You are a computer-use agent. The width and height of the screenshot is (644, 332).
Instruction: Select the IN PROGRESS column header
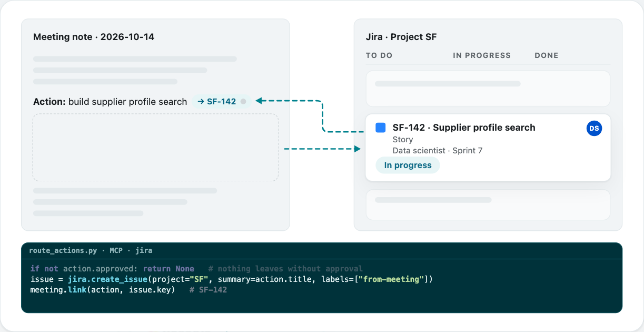coord(482,55)
